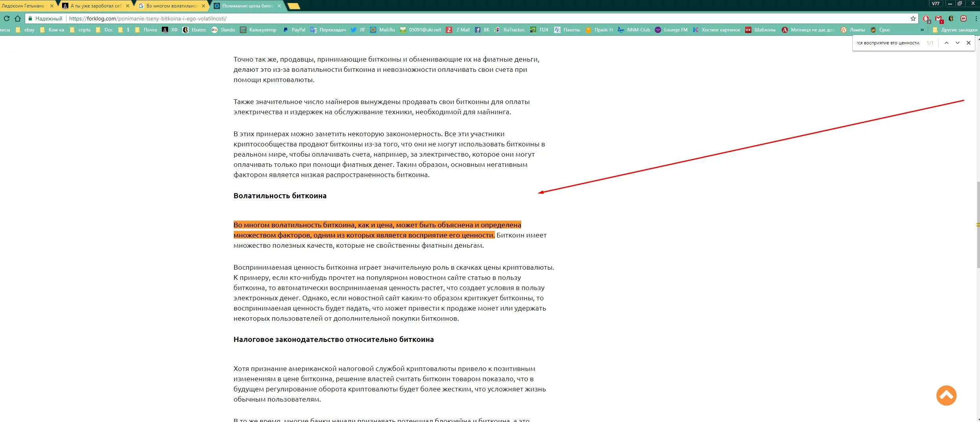Click the forklog.com URL in address bar
Screen dimensions: 980x422
148,18
